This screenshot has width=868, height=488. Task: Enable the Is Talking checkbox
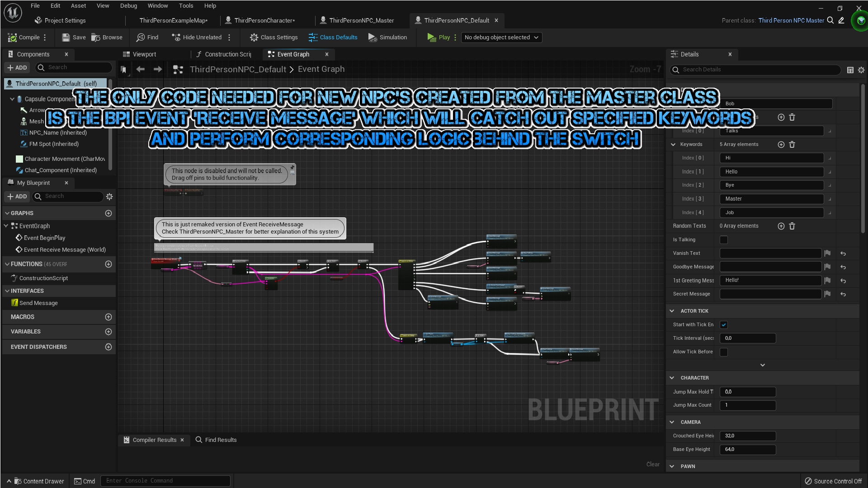724,239
